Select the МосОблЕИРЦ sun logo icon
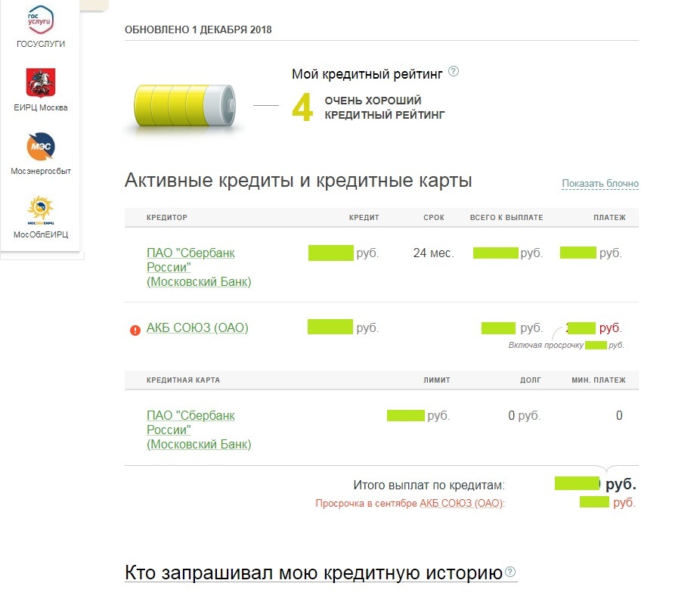Screen dimensions: 700x605 click(41, 209)
